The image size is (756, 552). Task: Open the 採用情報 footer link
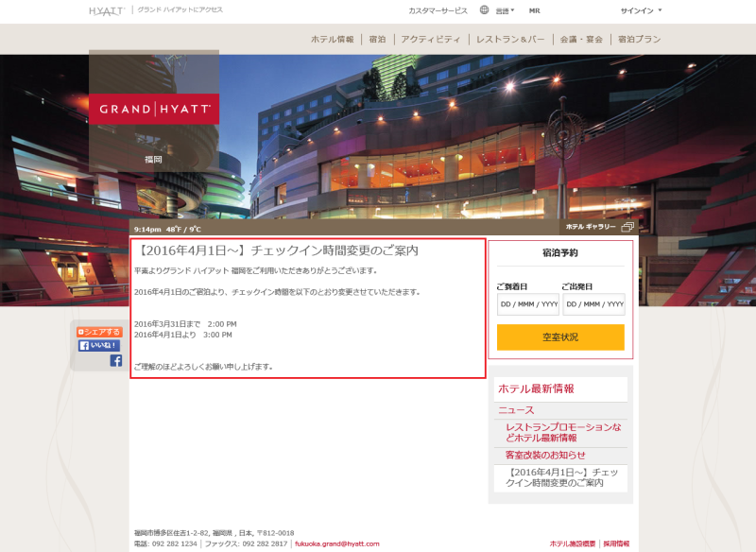tap(616, 543)
